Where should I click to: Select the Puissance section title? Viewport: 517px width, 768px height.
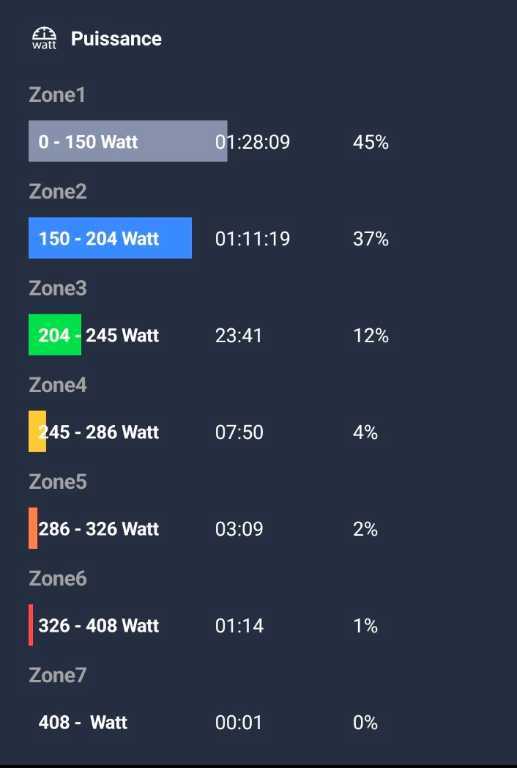pos(116,39)
